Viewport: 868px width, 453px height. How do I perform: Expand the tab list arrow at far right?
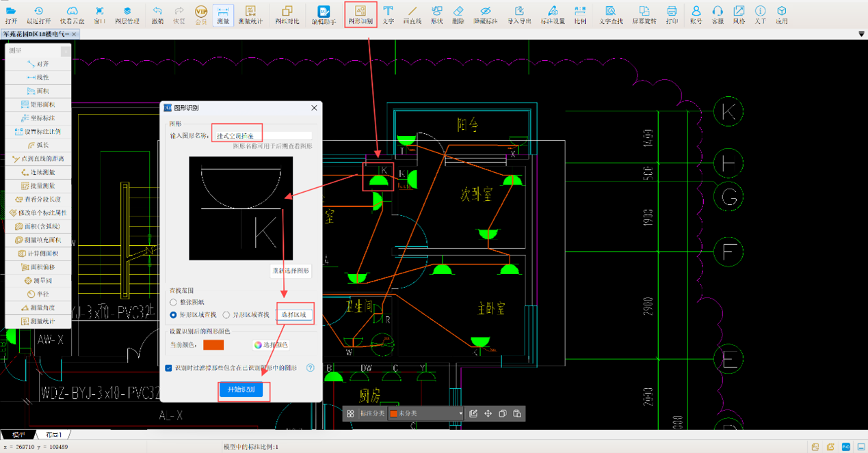(860, 33)
